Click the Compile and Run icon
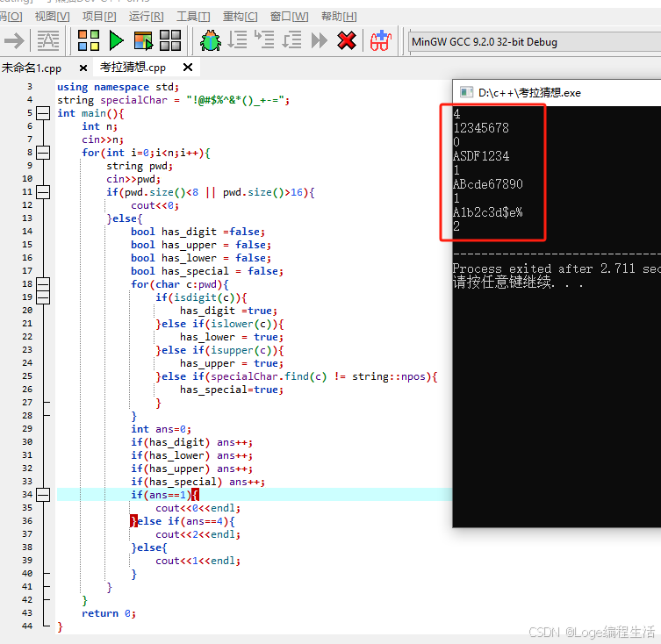661x644 pixels. click(x=143, y=40)
